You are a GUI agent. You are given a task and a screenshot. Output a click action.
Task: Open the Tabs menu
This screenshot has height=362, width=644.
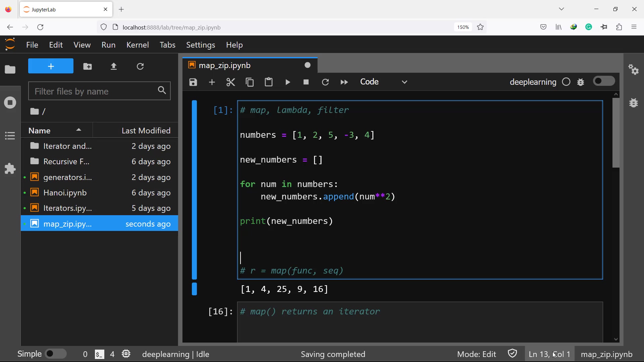[167, 45]
